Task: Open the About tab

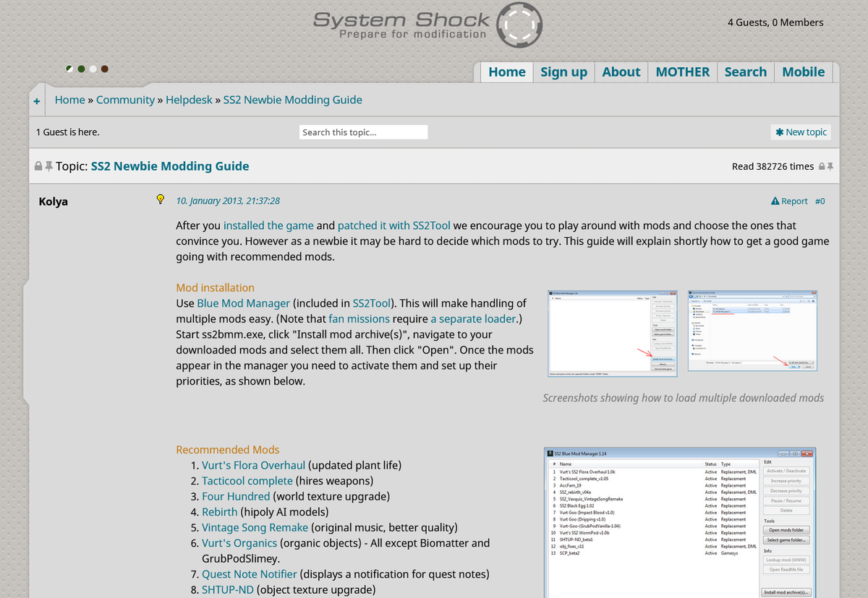Action: pyautogui.click(x=621, y=72)
